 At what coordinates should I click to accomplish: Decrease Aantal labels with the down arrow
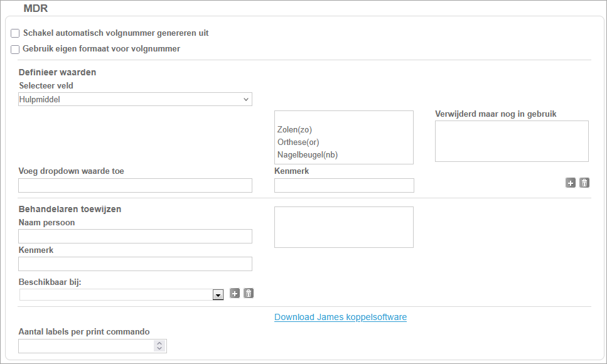[x=159, y=349]
